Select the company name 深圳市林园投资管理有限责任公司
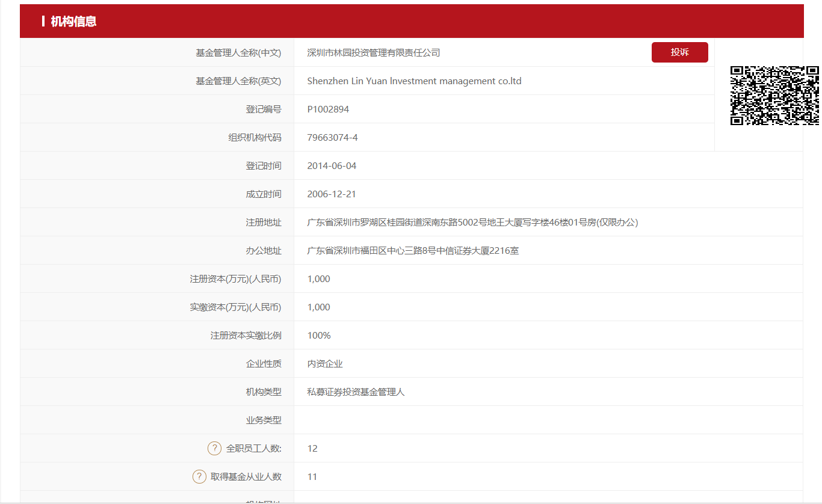The width and height of the screenshot is (822, 504). click(x=373, y=53)
